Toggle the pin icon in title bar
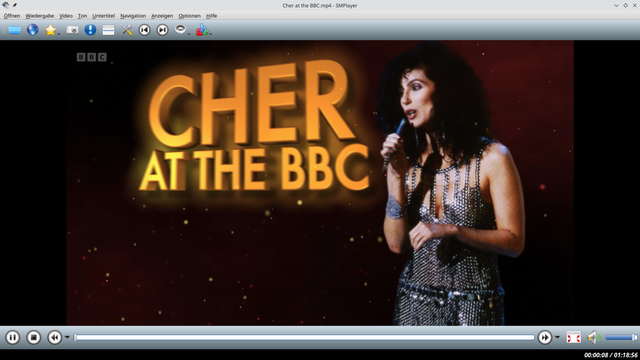The width and height of the screenshot is (640, 360). (15, 5)
